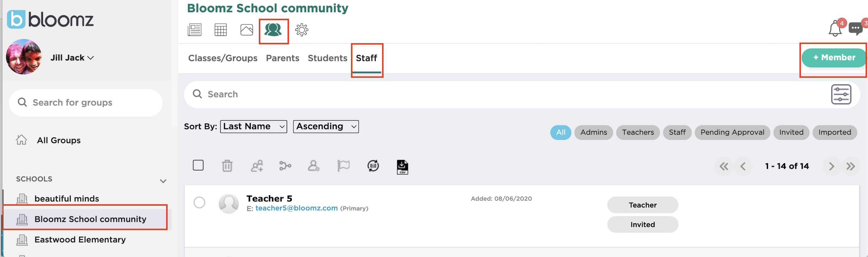This screenshot has width=868, height=257.
Task: Open the members people icon
Action: coord(273,30)
